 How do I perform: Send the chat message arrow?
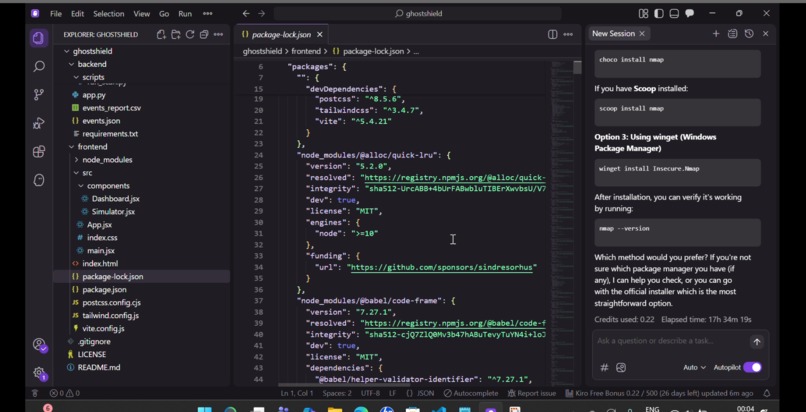click(757, 342)
